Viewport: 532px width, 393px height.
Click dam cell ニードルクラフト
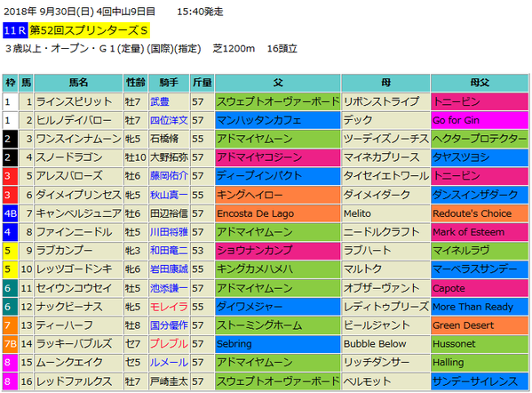click(385, 232)
